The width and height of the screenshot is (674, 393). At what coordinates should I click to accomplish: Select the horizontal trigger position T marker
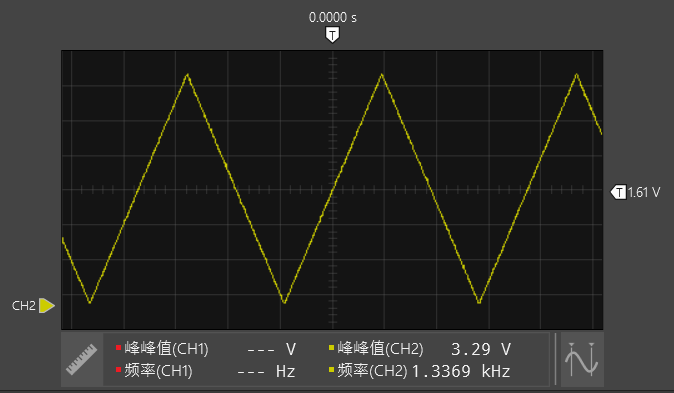click(x=332, y=35)
